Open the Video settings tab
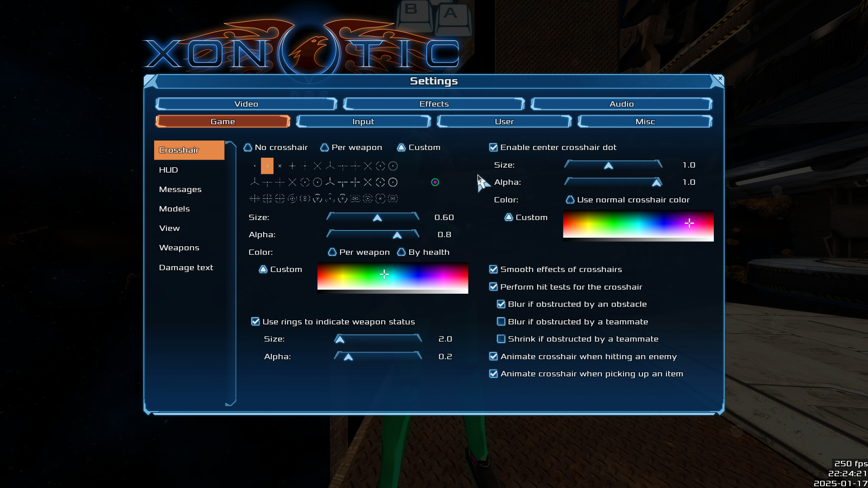Image resolution: width=868 pixels, height=488 pixels. pos(246,104)
